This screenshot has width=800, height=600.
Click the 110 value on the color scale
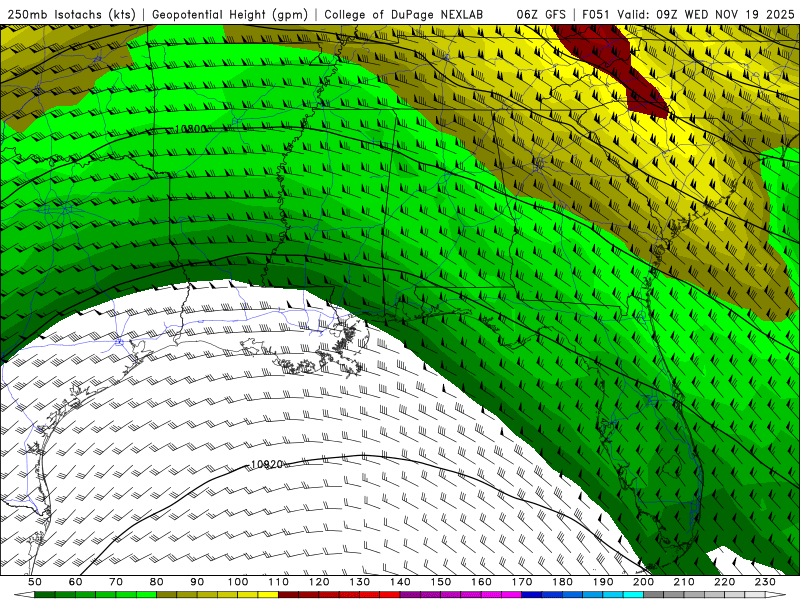click(x=278, y=582)
